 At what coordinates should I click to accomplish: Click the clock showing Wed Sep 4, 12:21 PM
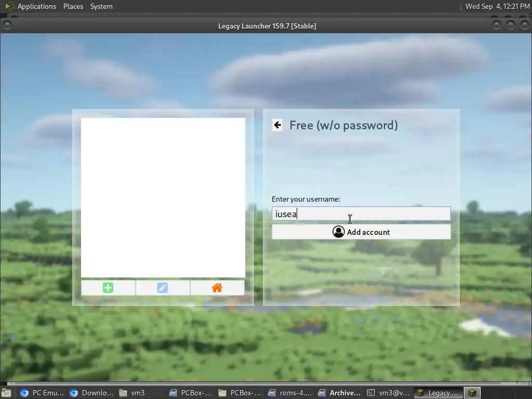tap(497, 6)
